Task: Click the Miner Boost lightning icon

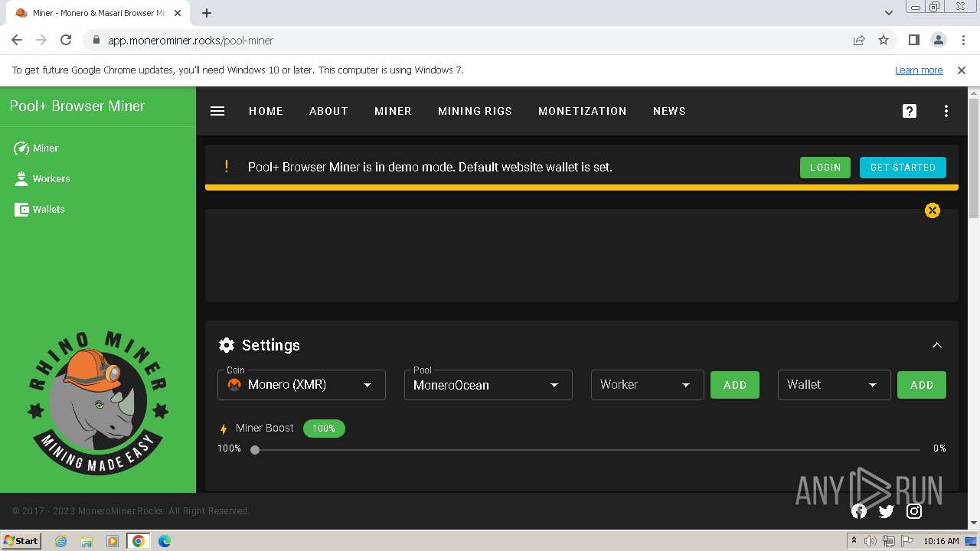Action: [x=224, y=429]
